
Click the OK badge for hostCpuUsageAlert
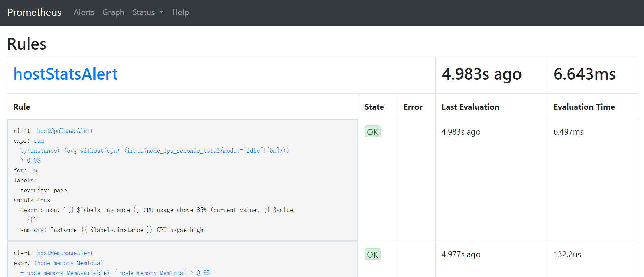372,132
